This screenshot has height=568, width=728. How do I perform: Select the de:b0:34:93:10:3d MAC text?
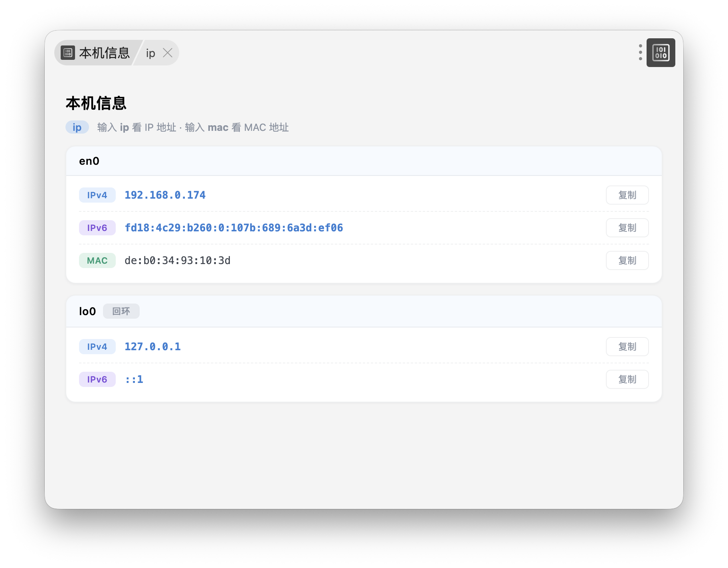click(177, 260)
